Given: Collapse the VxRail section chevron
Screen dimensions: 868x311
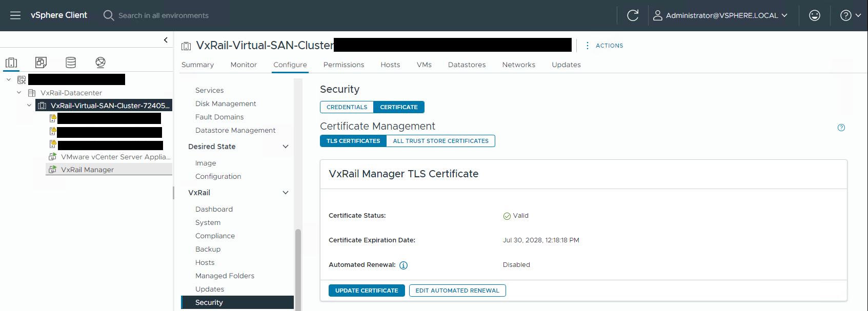Looking at the screenshot, I should point(286,193).
